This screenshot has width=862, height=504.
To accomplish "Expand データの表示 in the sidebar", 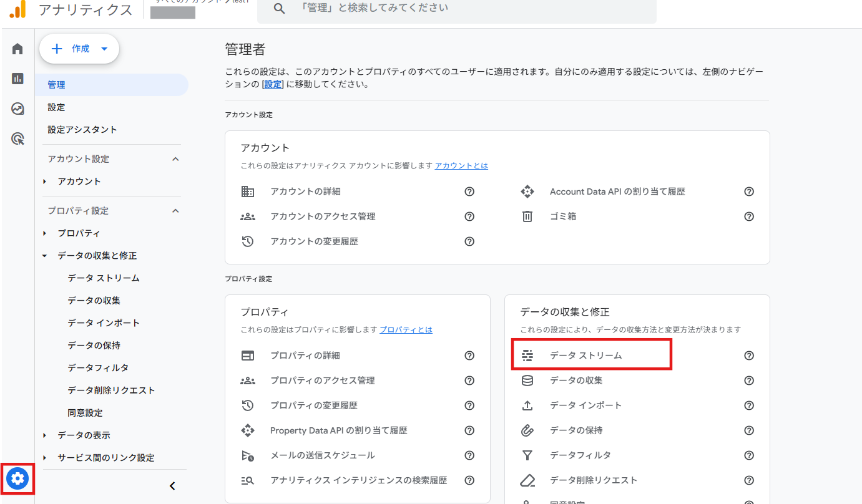I will coord(44,435).
